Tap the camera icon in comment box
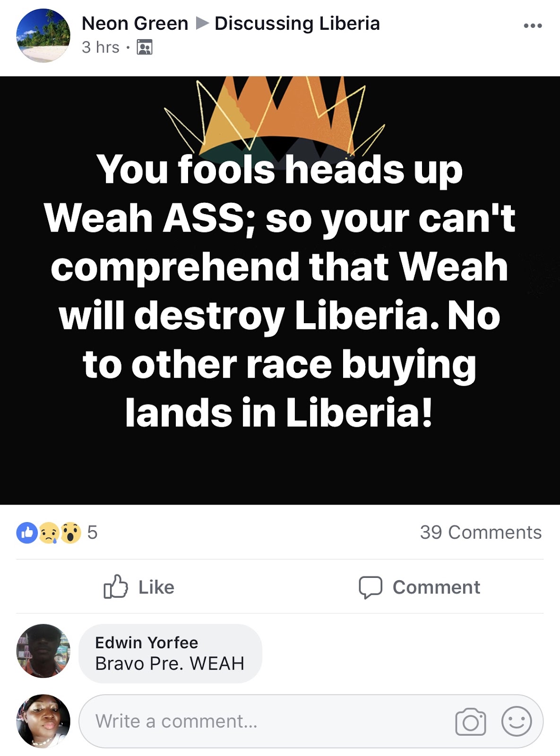This screenshot has height=756, width=560. pos(470,722)
